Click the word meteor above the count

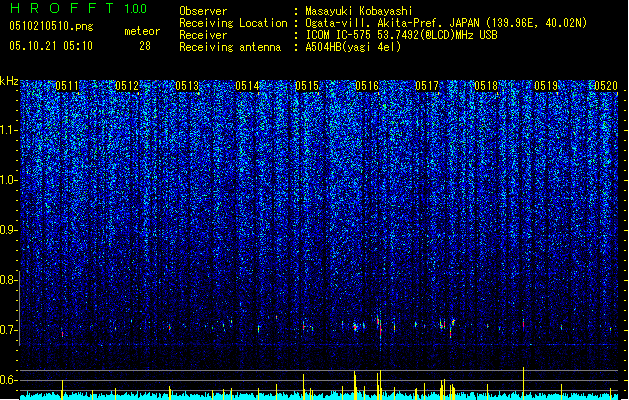click(142, 31)
